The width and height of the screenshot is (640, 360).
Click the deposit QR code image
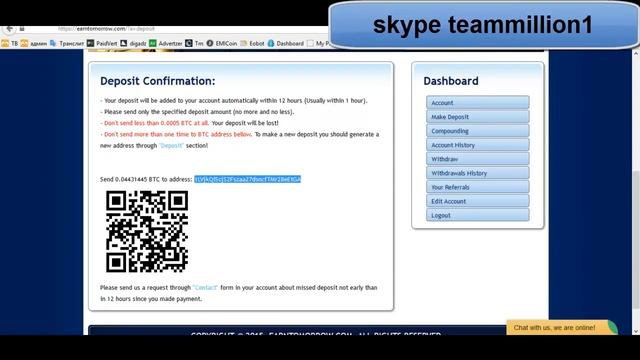click(147, 231)
